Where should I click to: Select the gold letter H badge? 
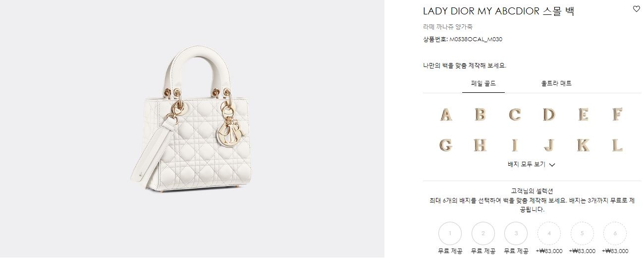(480, 145)
